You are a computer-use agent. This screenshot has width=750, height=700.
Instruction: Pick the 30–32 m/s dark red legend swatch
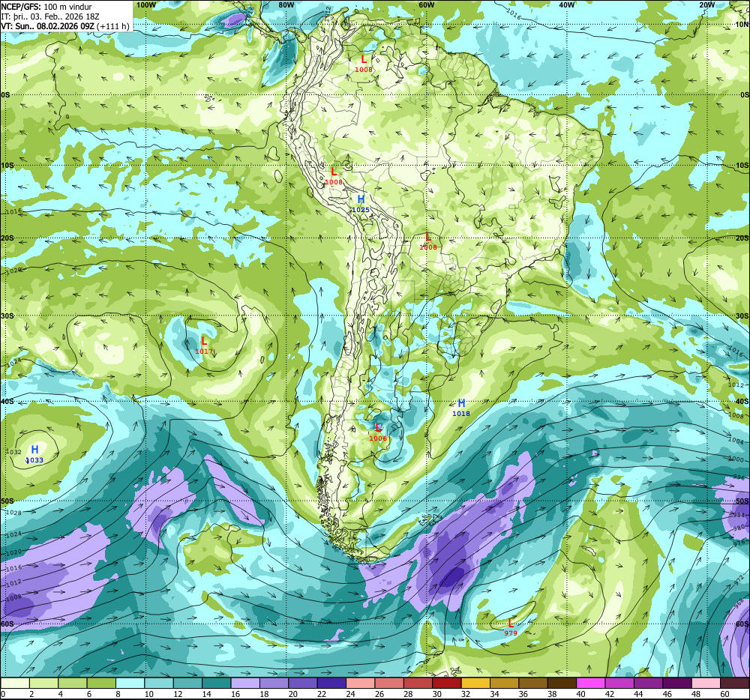[x=447, y=682]
